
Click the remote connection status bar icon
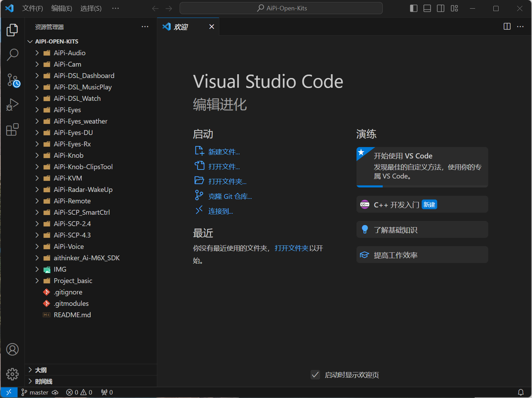9,392
